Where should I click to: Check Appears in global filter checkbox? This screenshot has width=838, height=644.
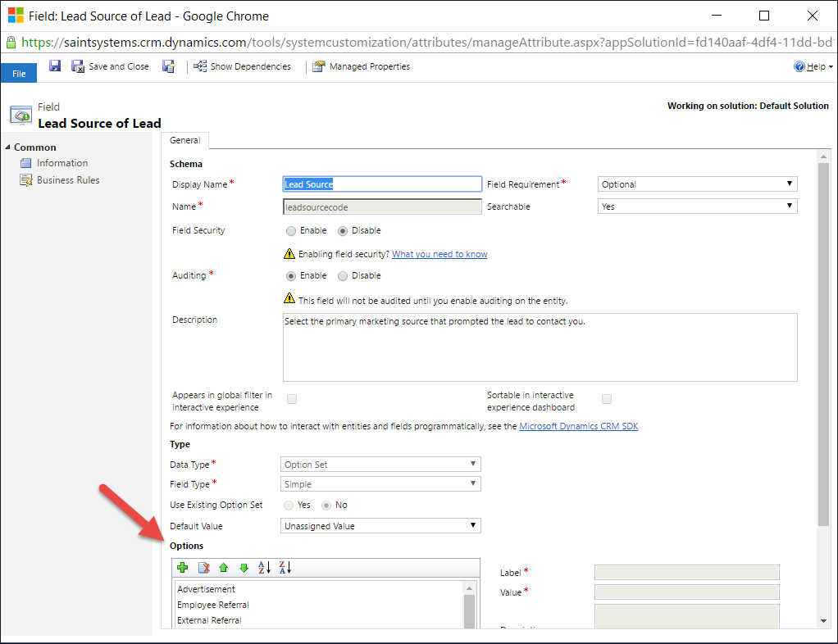(x=292, y=399)
